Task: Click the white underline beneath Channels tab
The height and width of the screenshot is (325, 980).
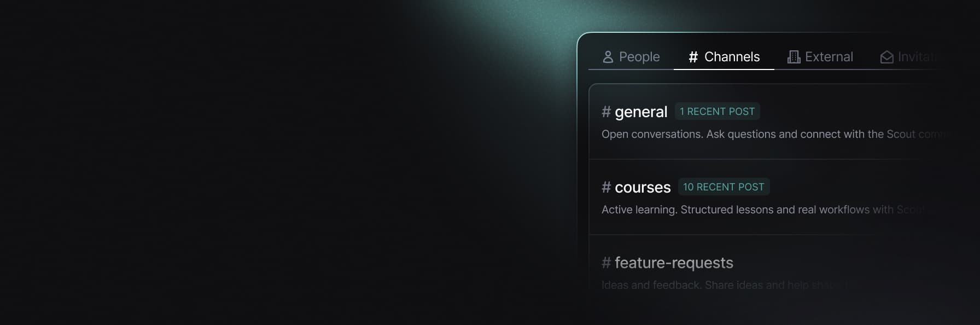Action: [724, 69]
